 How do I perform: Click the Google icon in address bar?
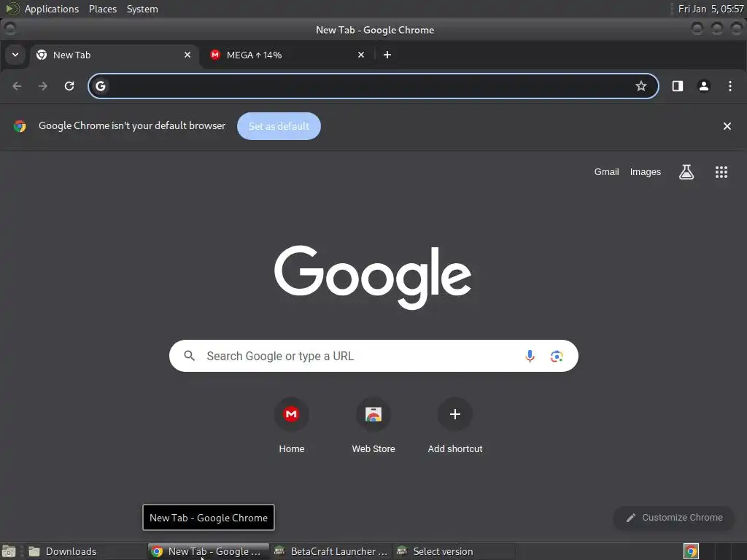pos(101,86)
